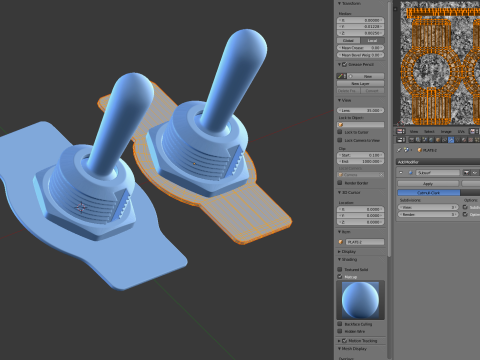Open the Object properties tab icon
Viewport: 480px width, 360px height.
[438, 140]
